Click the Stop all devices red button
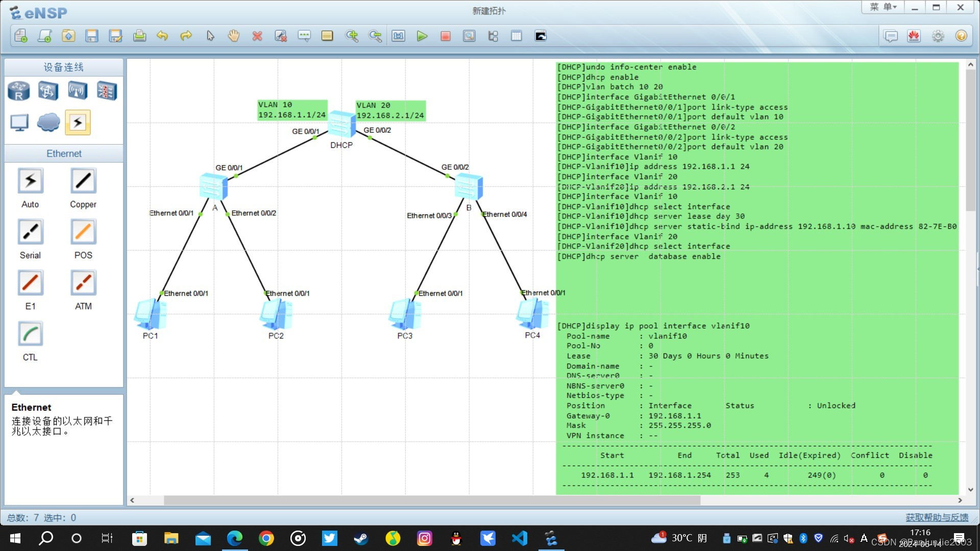Viewport: 980px width, 551px height. point(446,36)
